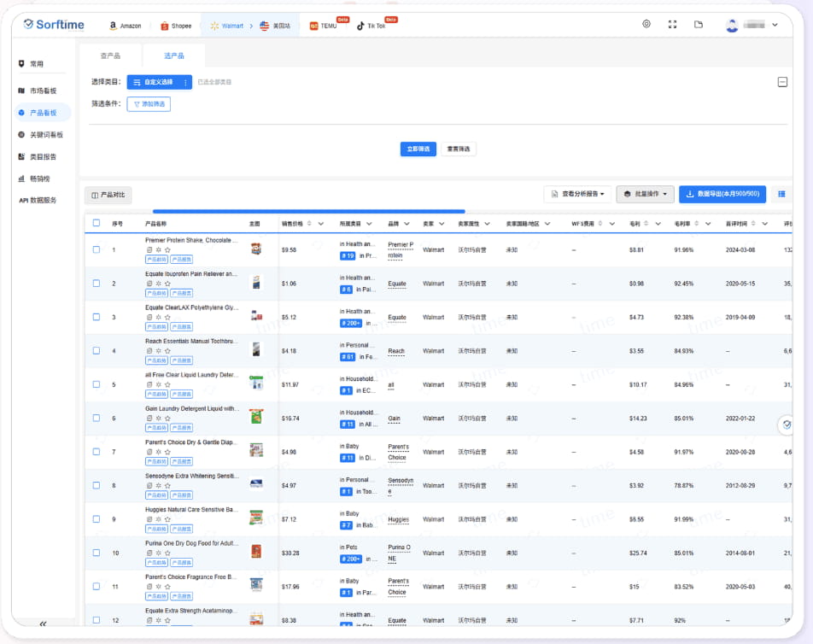
Task: Open the folder icon in the top bar
Action: click(x=699, y=25)
